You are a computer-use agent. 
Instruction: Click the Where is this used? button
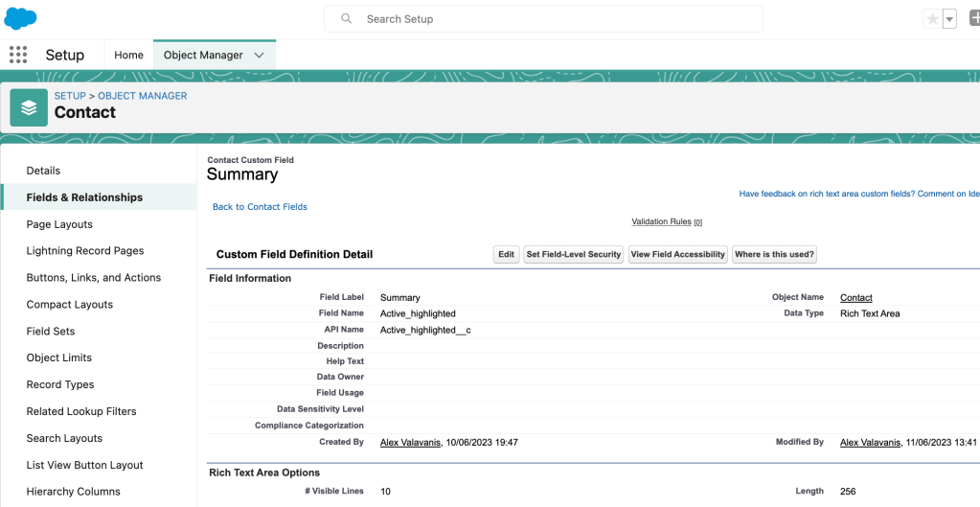point(774,255)
